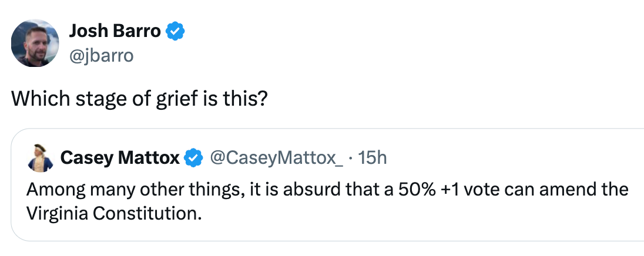Click the "Which stage of grief is this?" text
Image resolution: width=644 pixels, height=256 pixels.
(x=139, y=99)
